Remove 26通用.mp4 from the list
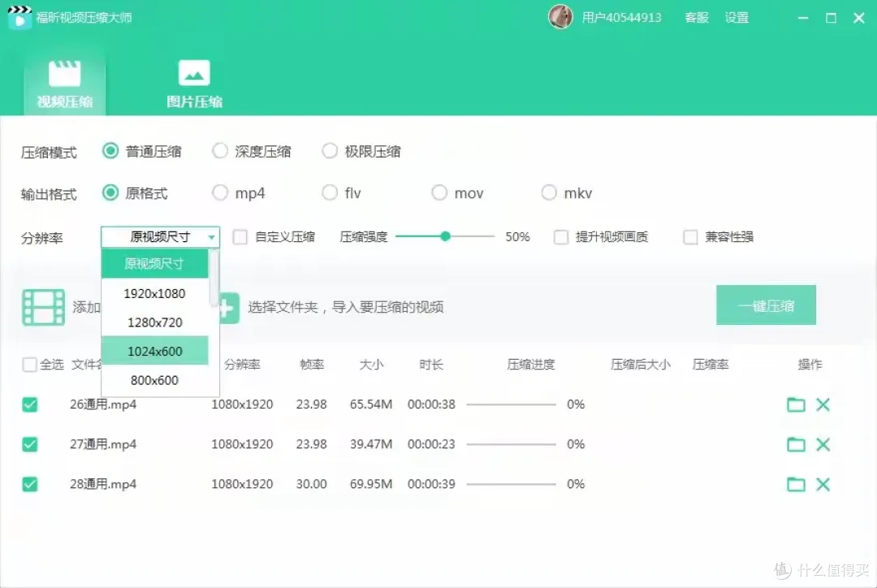This screenshot has height=588, width=877. pyautogui.click(x=823, y=404)
